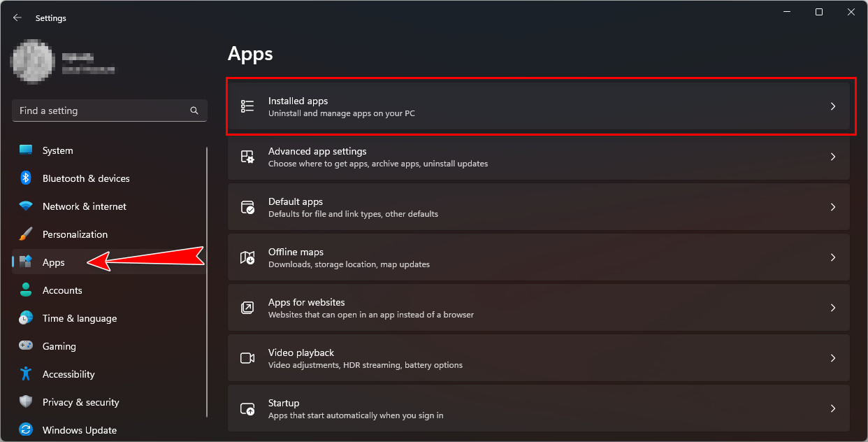The image size is (868, 442).
Task: Click the Accessibility person icon
Action: pos(26,374)
